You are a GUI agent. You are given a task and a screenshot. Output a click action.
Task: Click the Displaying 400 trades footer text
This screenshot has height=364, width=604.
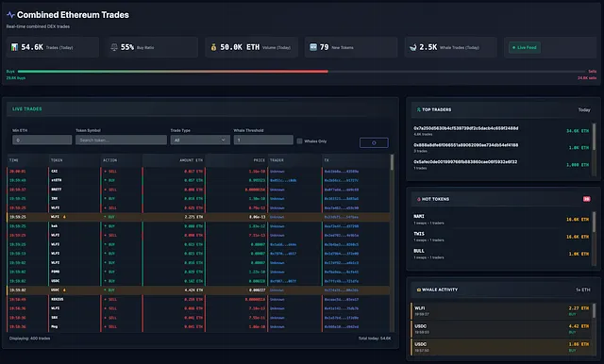(x=29, y=339)
